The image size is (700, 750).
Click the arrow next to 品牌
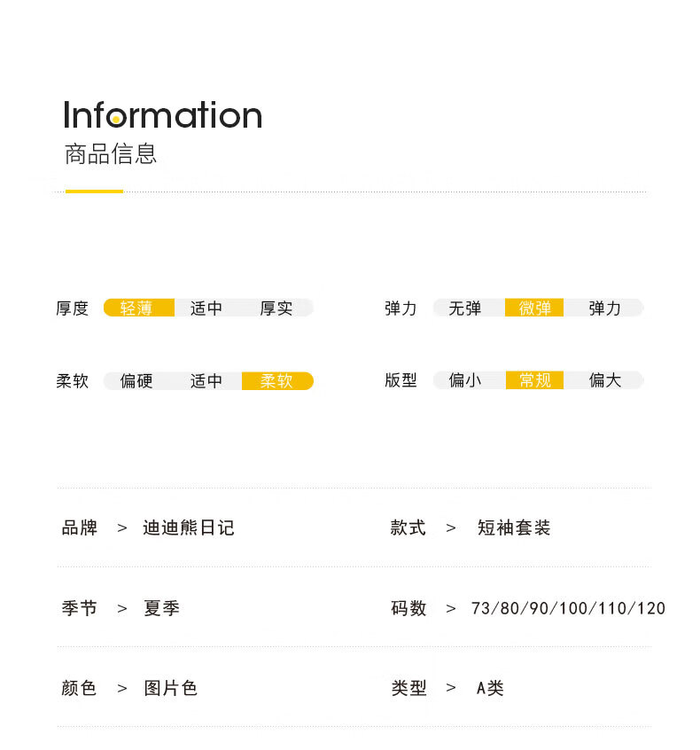click(122, 528)
